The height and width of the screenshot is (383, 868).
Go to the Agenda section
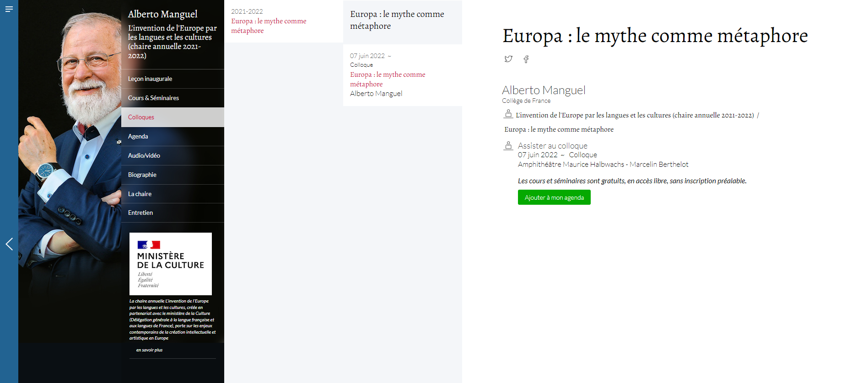click(173, 136)
